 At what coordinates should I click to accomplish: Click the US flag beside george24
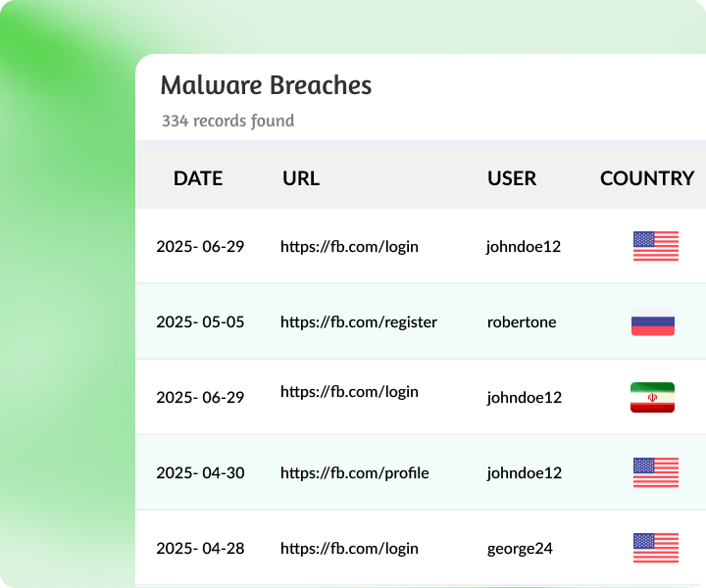point(655,548)
